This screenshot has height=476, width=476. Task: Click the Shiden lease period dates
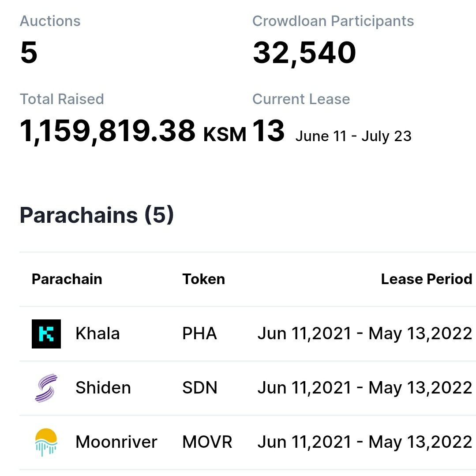click(x=364, y=388)
